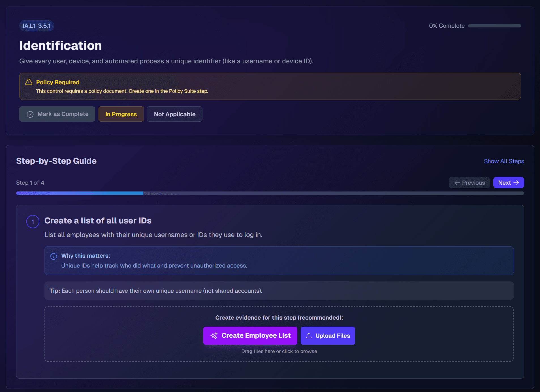The width and height of the screenshot is (540, 392).
Task: Click the arrow icon inside the Next button
Action: click(x=516, y=182)
